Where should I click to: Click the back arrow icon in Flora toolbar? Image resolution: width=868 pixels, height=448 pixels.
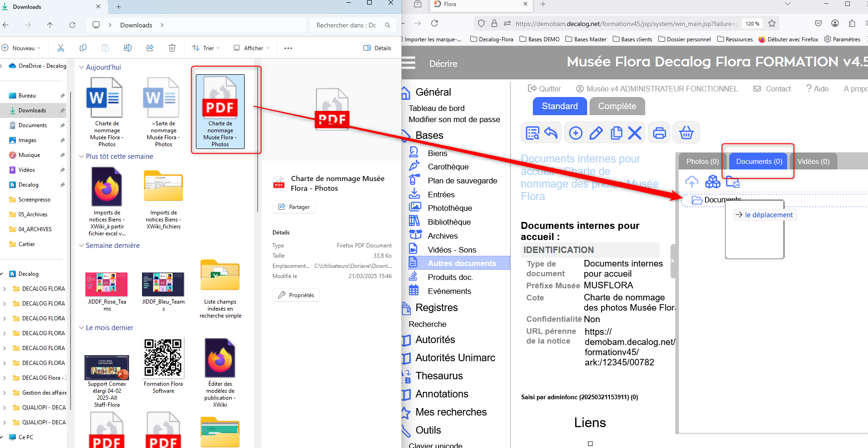point(551,133)
